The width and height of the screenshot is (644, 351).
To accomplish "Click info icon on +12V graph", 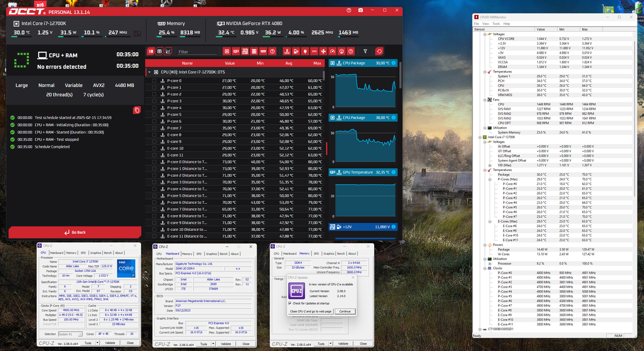I will (x=394, y=227).
